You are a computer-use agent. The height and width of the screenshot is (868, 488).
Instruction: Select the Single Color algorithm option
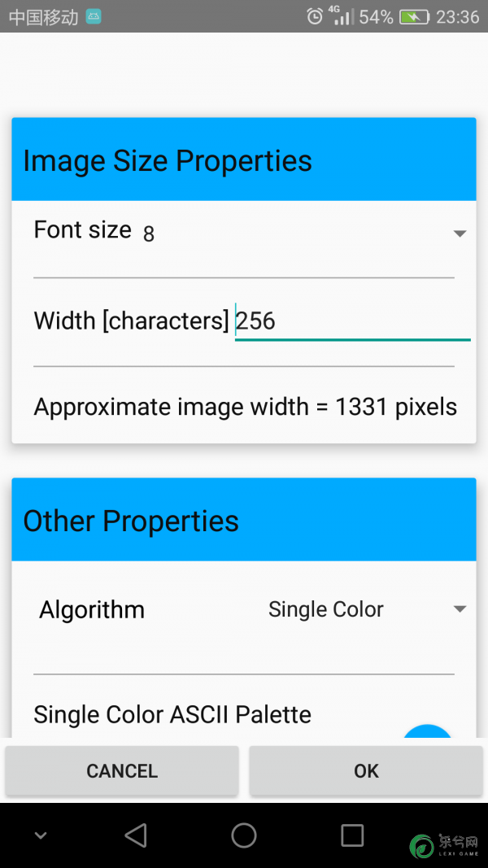click(326, 609)
